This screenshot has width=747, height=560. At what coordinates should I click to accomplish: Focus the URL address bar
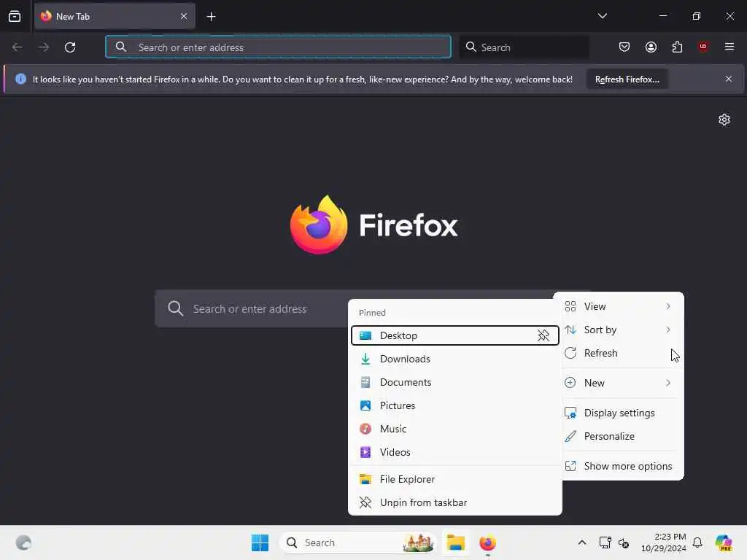[278, 47]
